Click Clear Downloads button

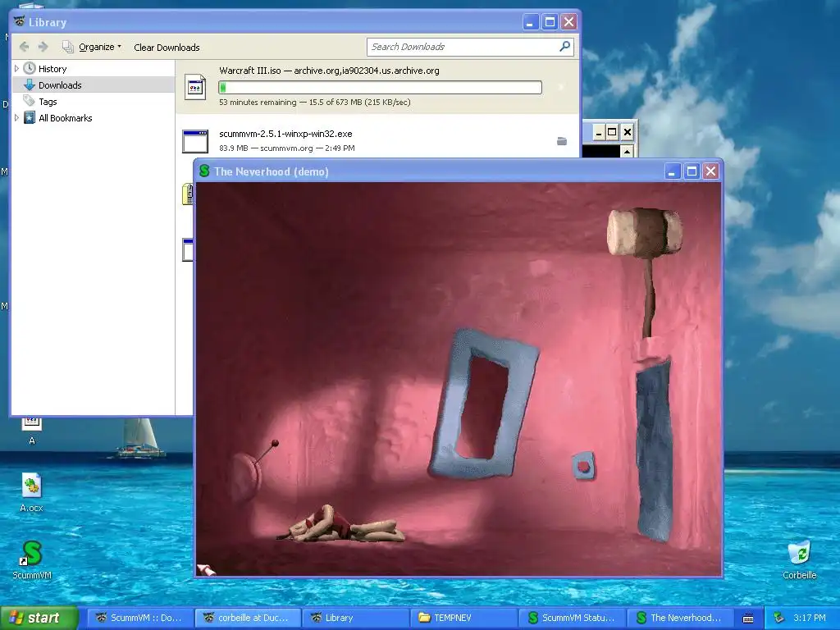point(167,47)
